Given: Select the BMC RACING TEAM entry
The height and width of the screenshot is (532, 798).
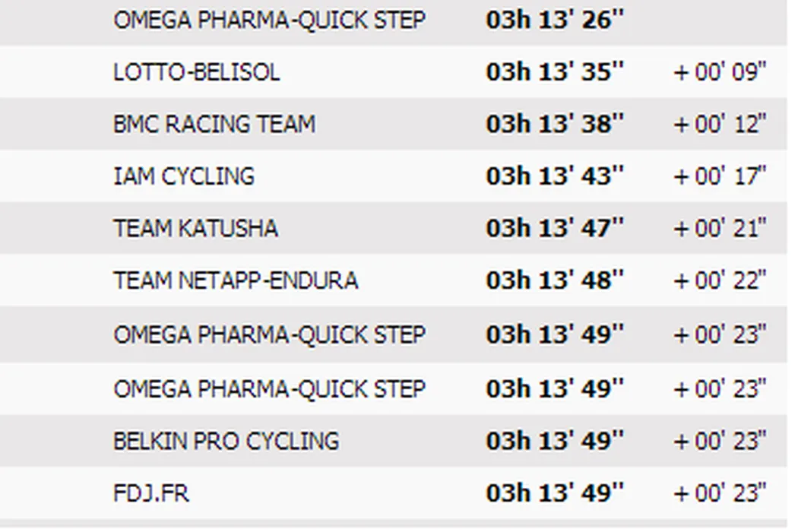Looking at the screenshot, I should (214, 124).
